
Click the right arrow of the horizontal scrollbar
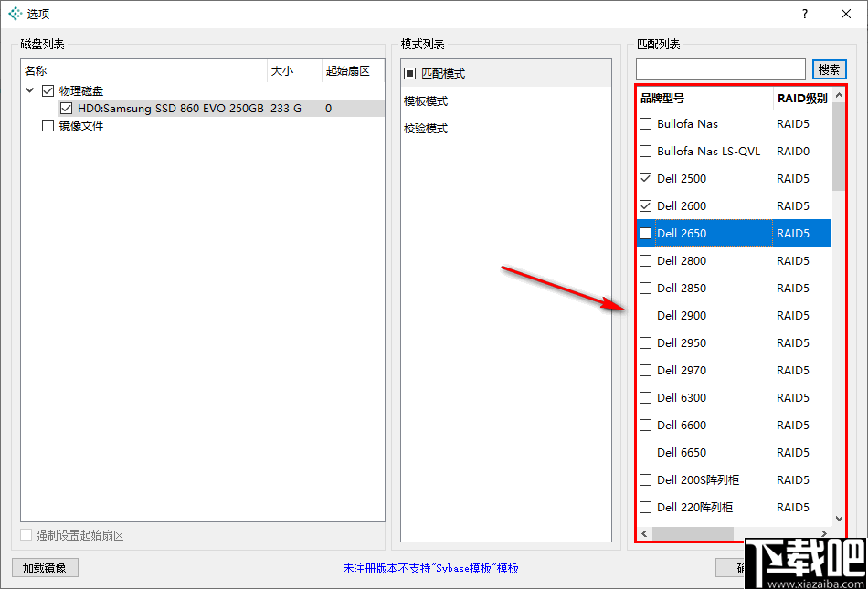tap(823, 532)
